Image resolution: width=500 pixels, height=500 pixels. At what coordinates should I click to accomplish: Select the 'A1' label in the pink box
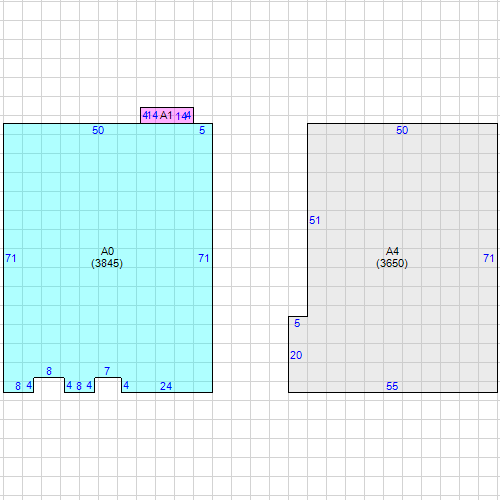[x=166, y=115]
